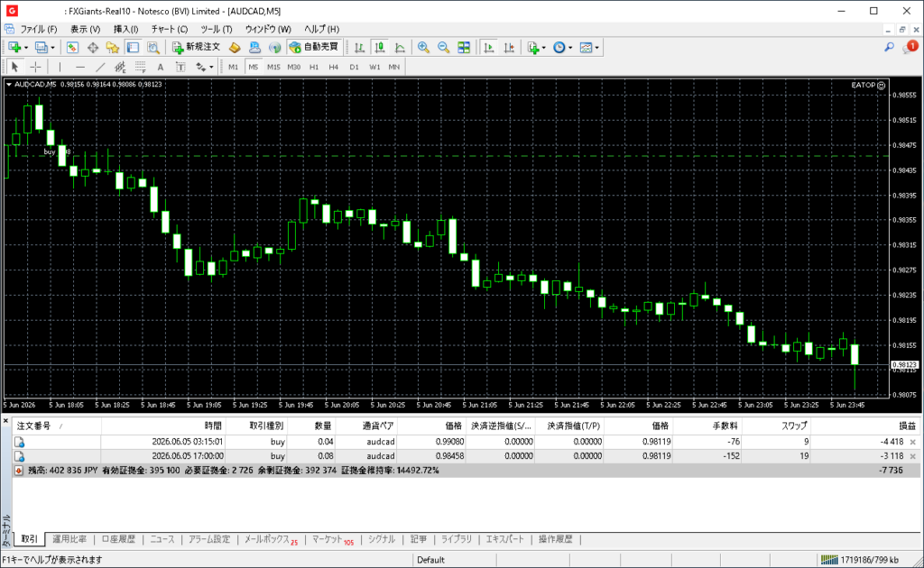Click the 新規注文 new order button
The height and width of the screenshot is (568, 924).
[x=196, y=48]
